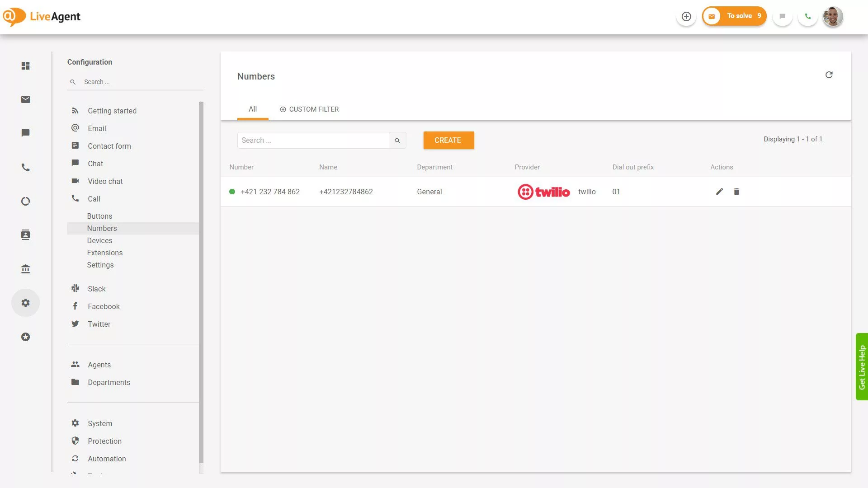868x488 pixels.
Task: Open chat bubble icon in top bar
Action: 783,16
